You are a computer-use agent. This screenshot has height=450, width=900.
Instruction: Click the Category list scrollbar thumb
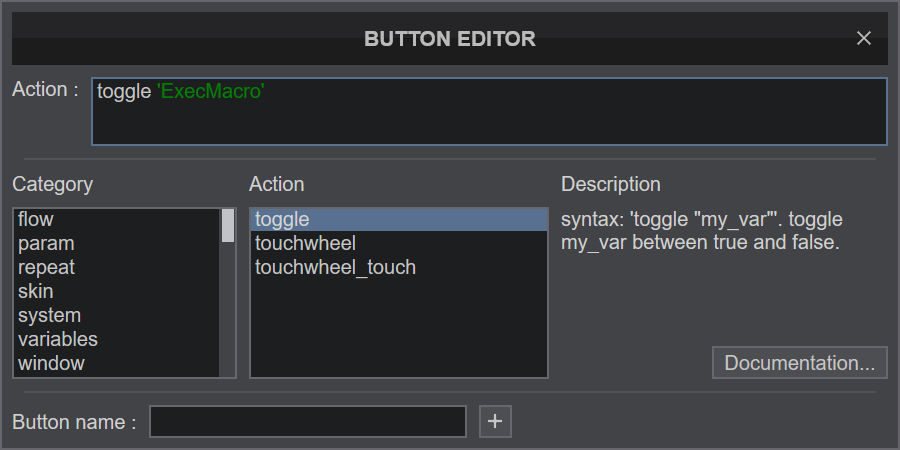click(x=228, y=226)
